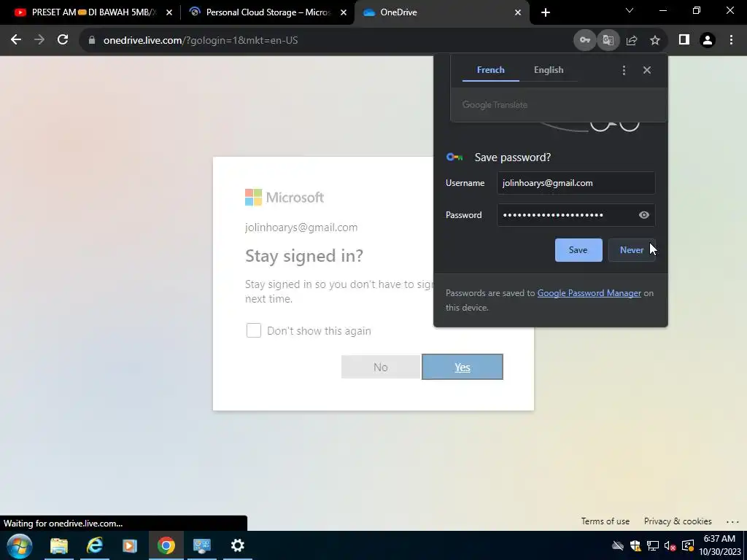The height and width of the screenshot is (560, 747).
Task: Click the Microsoft logo in sign-in dialog
Action: click(x=285, y=197)
